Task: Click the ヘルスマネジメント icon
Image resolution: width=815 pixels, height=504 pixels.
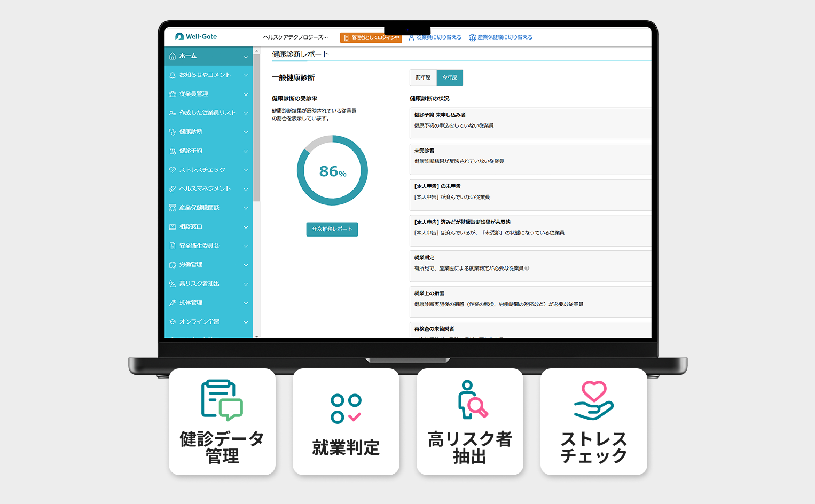Action: 173,189
